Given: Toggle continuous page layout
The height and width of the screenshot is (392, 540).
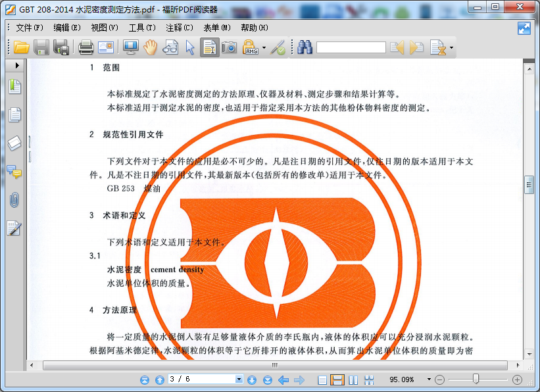Looking at the screenshot, I should pyautogui.click(x=337, y=380).
